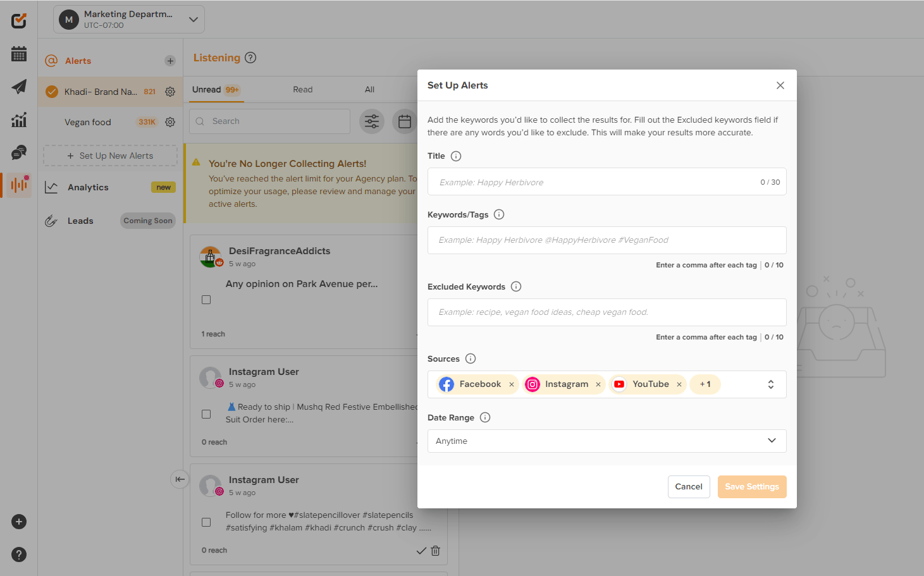This screenshot has width=924, height=576.
Task: Click into the Excluded Keywords input field
Action: [607, 312]
